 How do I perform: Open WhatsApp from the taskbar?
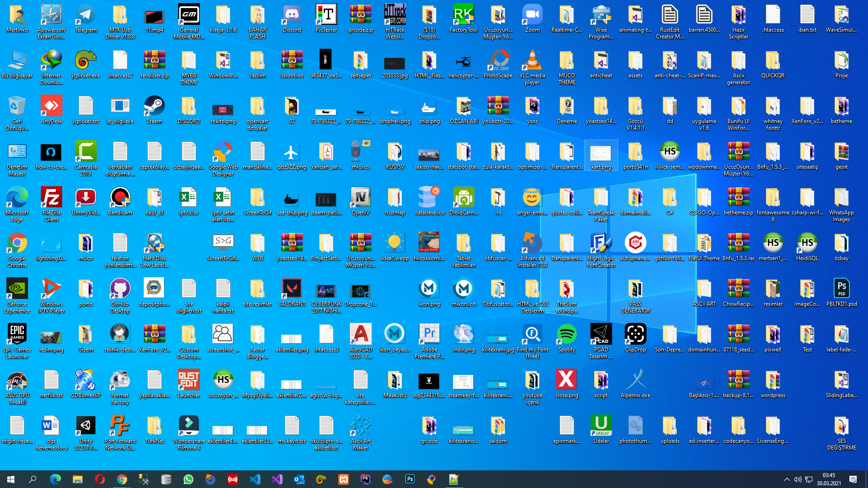(x=189, y=479)
